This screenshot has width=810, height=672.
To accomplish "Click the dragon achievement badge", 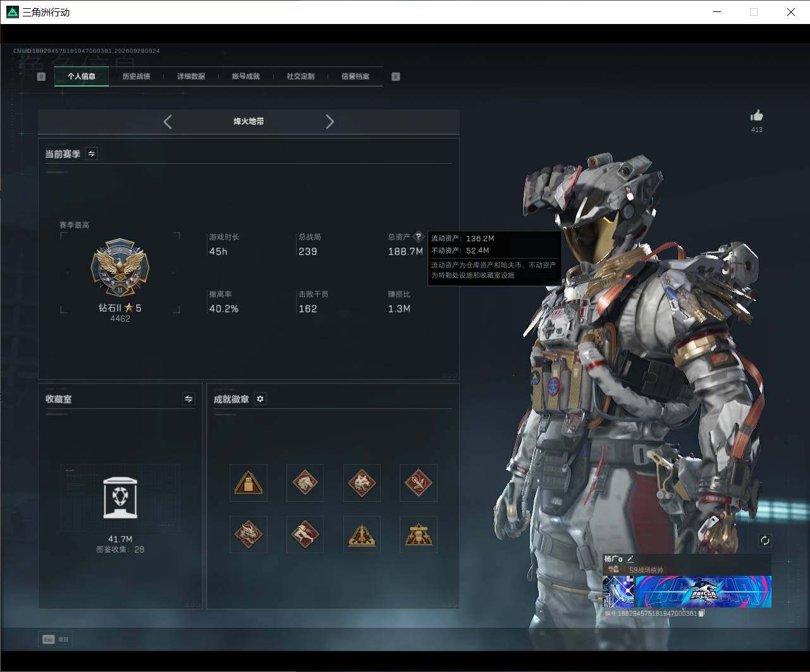I will coord(248,535).
